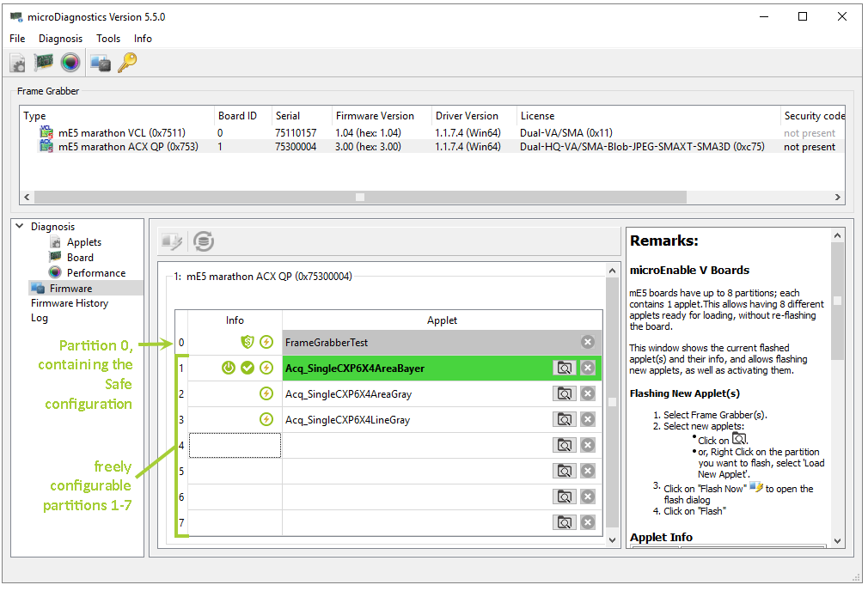
Task: Click the frame grabber list right scroll arrow
Action: [x=838, y=197]
